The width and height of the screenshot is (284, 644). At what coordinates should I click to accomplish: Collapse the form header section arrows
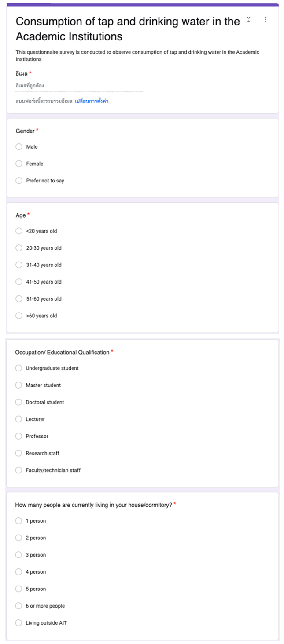[x=249, y=20]
